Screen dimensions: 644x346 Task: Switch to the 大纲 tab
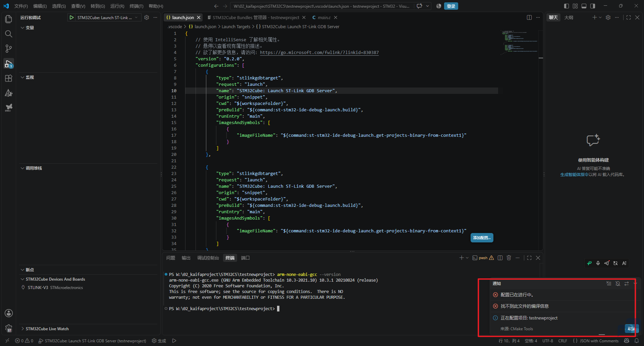click(x=569, y=17)
